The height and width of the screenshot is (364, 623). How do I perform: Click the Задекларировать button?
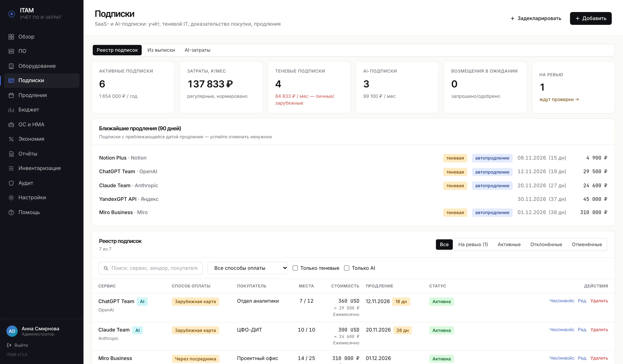[x=536, y=18]
